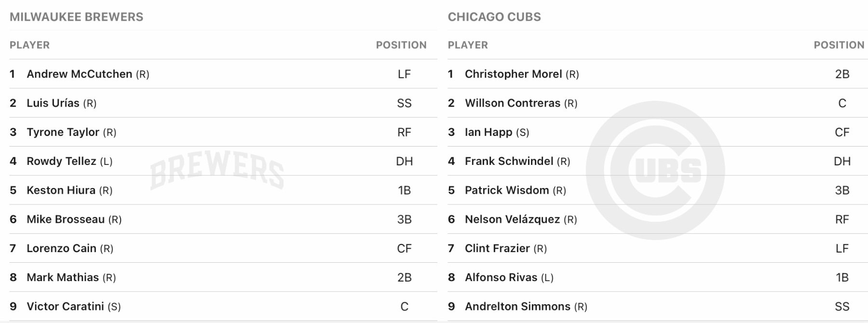Click Tyrone Taylor's name
The image size is (868, 323).
tap(63, 132)
